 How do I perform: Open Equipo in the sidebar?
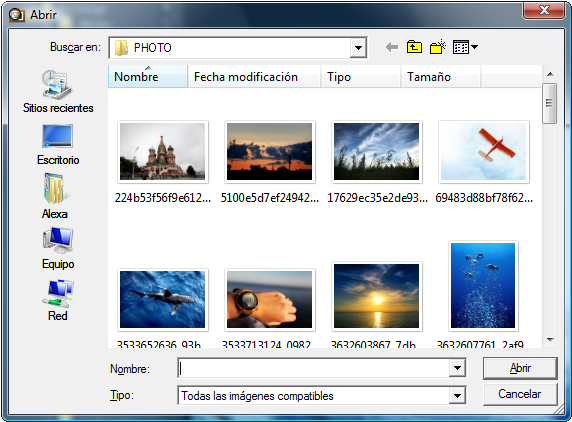point(58,248)
